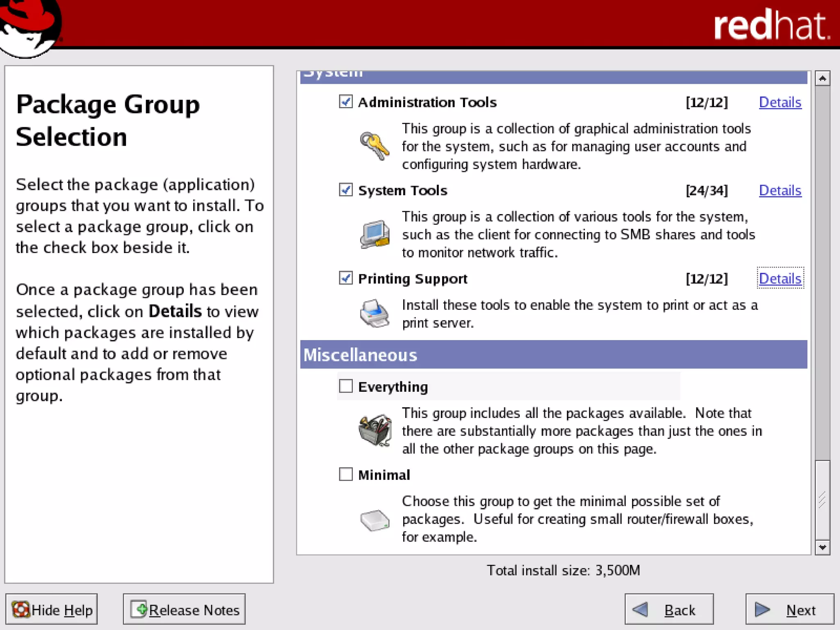This screenshot has height=630, width=840.
Task: Click the System Tools computer icon
Action: pos(375,234)
